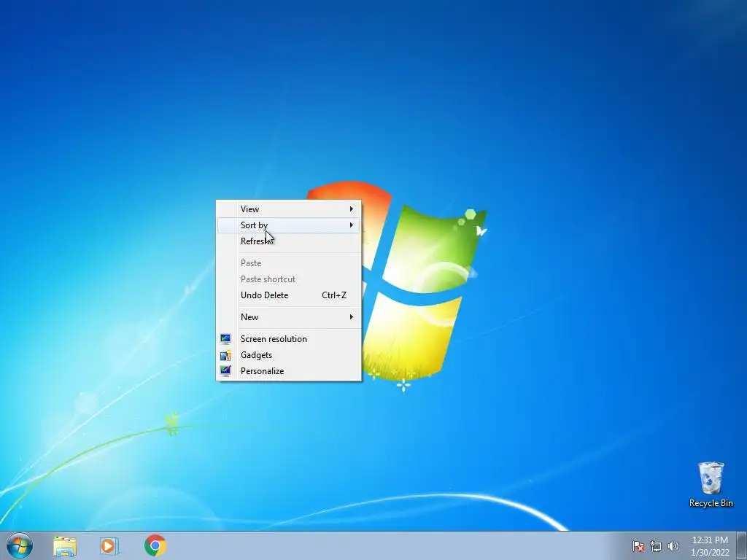The image size is (747, 560).
Task: Click the Screen resolution monitor icon
Action: [x=225, y=338]
